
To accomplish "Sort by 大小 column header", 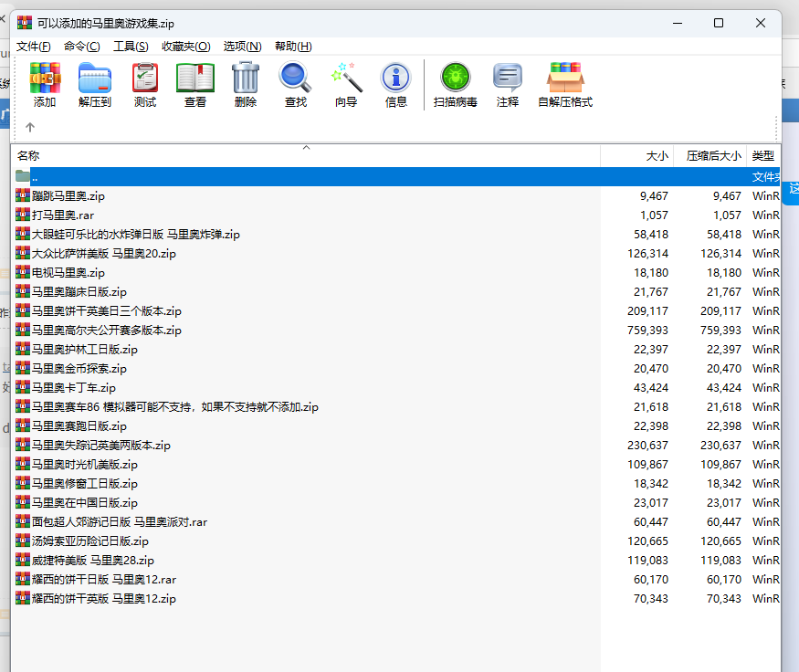I will tap(637, 156).
